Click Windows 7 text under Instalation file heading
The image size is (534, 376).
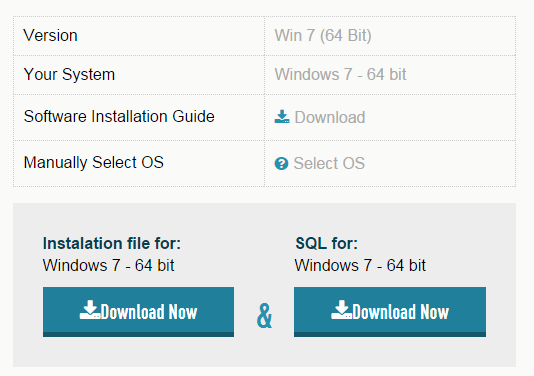pyautogui.click(x=108, y=265)
